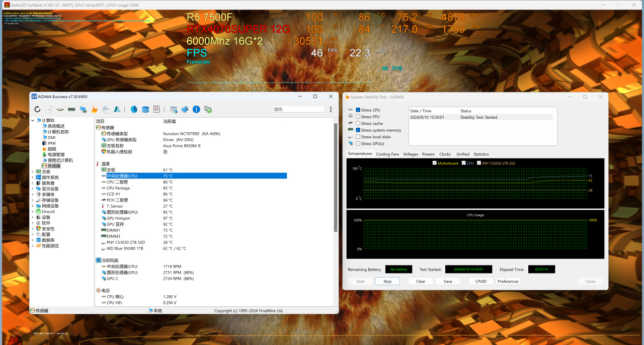Toggle the CPU graph legend checkbox
The height and width of the screenshot is (345, 644).
(x=464, y=163)
